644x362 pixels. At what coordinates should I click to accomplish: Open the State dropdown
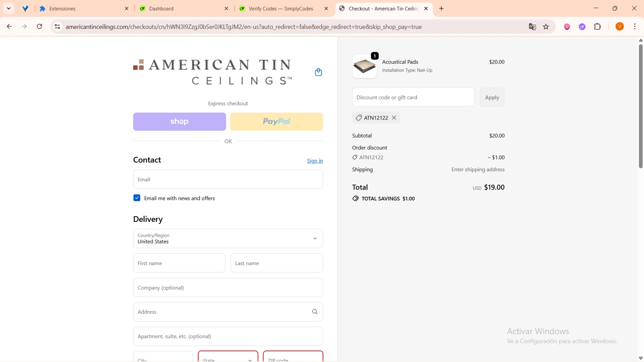228,356
